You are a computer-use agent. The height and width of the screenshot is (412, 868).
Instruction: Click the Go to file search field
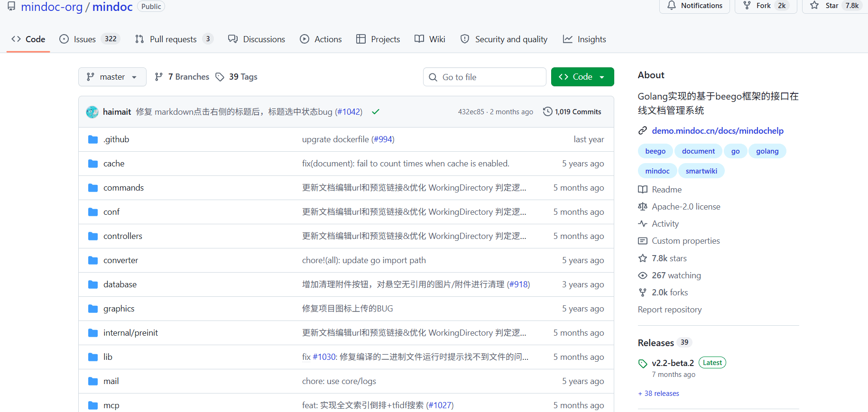(x=485, y=77)
